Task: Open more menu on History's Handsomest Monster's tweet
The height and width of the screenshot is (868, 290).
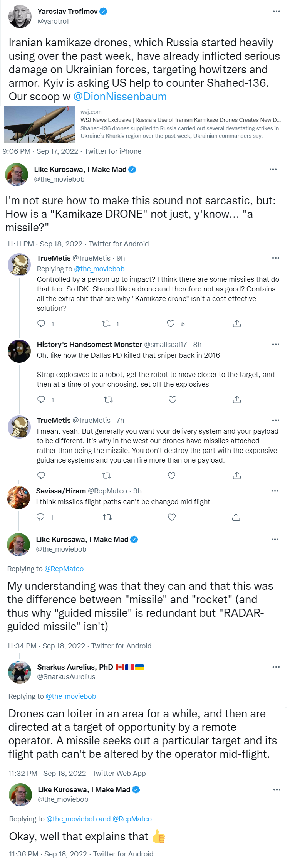Action: (x=275, y=345)
